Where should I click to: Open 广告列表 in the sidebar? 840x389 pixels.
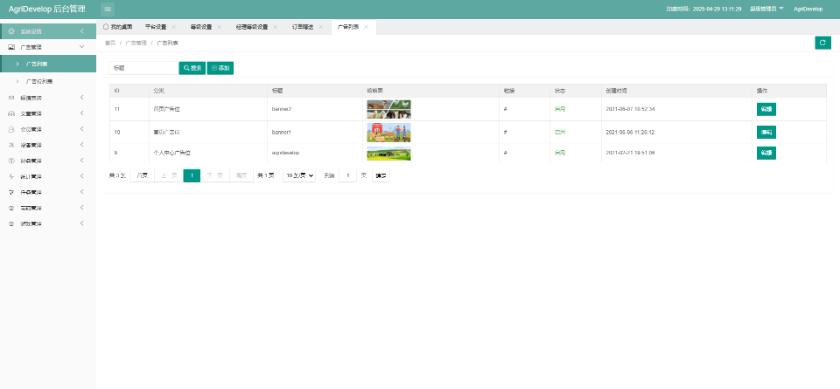coord(48,64)
